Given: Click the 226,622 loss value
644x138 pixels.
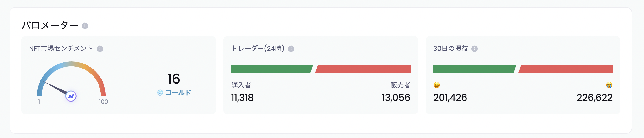Looking at the screenshot, I should 594,98.
